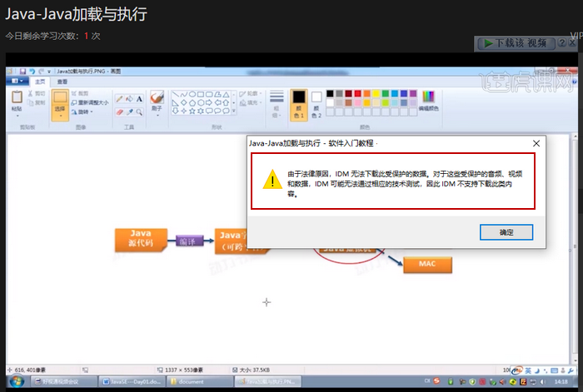Click the taskbar clock showing 14:18
Image resolution: width=583 pixels, height=392 pixels.
coord(561,381)
